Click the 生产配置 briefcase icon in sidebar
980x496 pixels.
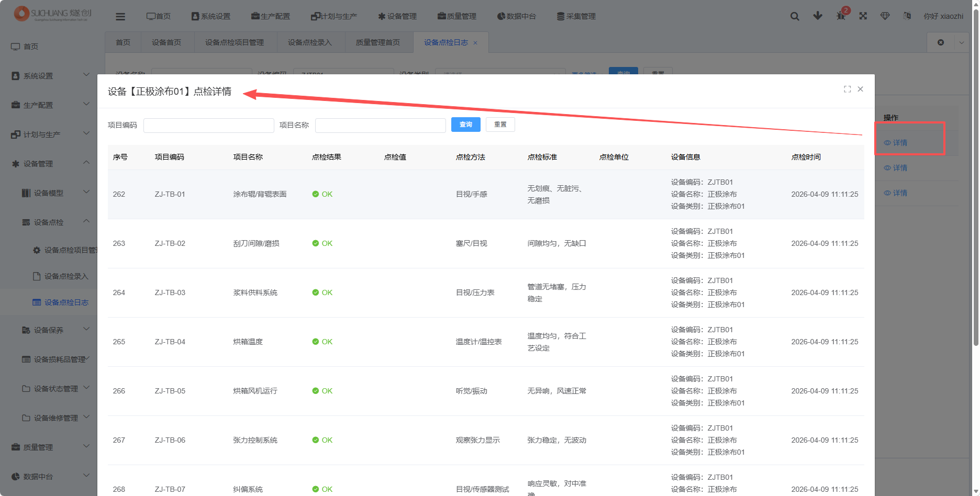tap(15, 105)
